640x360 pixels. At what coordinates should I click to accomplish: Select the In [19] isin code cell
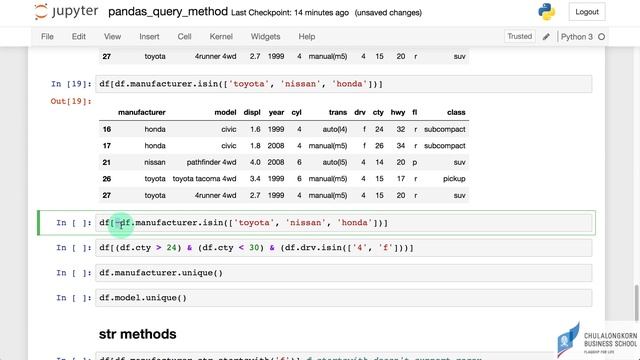343,84
